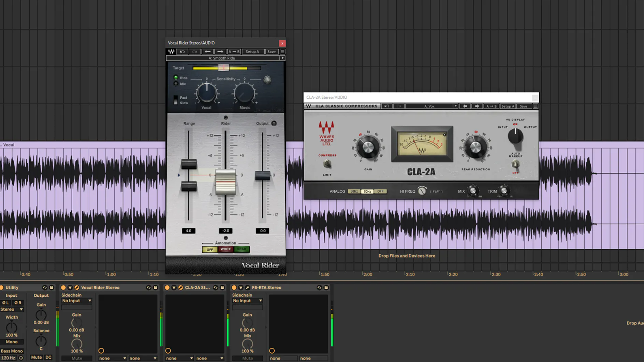The height and width of the screenshot is (362, 644).
Task: Click Setup A in Vocal Rider
Action: click(x=253, y=52)
